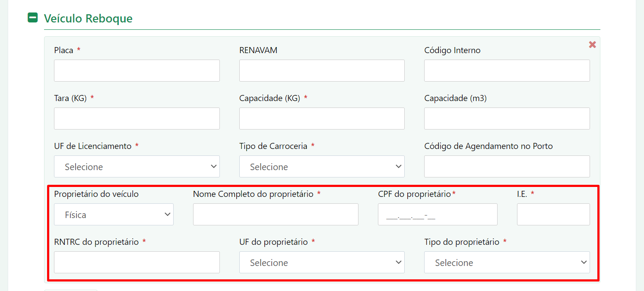This screenshot has width=644, height=291.
Task: Open the Tipo do proprietário dropdown
Action: click(507, 262)
